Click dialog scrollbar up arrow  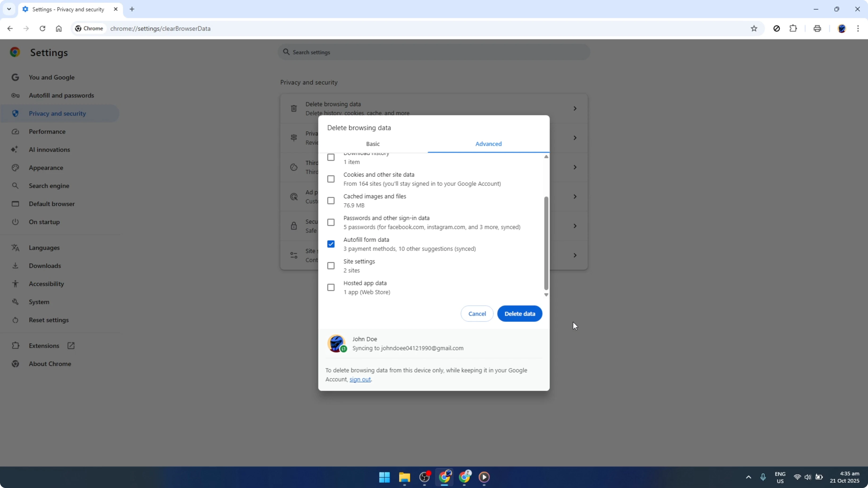546,157
